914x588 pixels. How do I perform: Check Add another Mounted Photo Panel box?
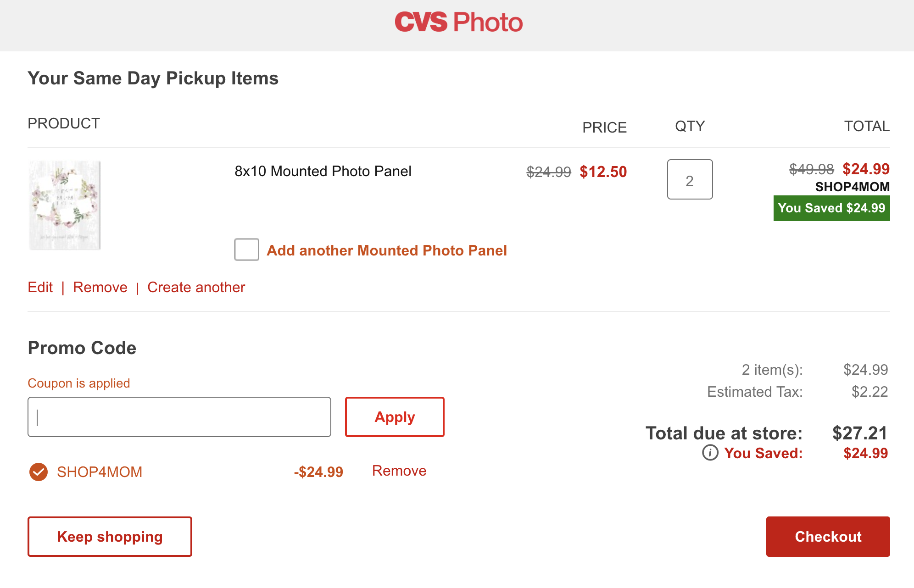point(247,250)
